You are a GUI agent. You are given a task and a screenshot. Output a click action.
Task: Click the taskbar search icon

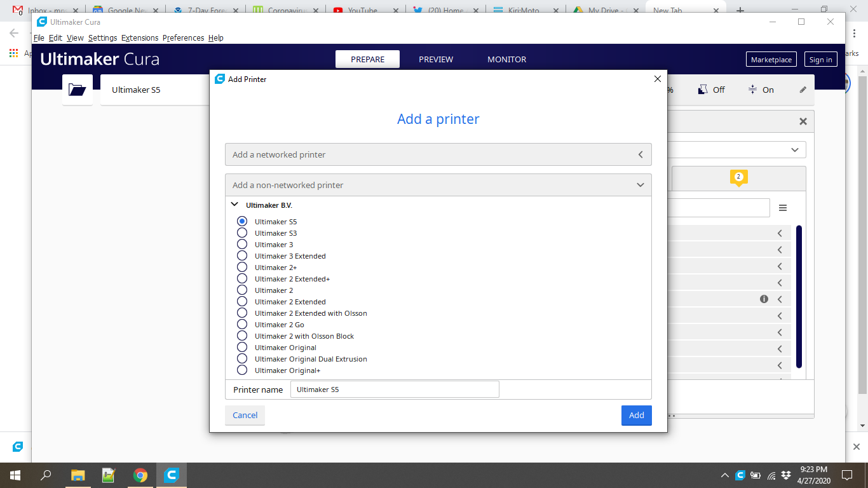46,475
